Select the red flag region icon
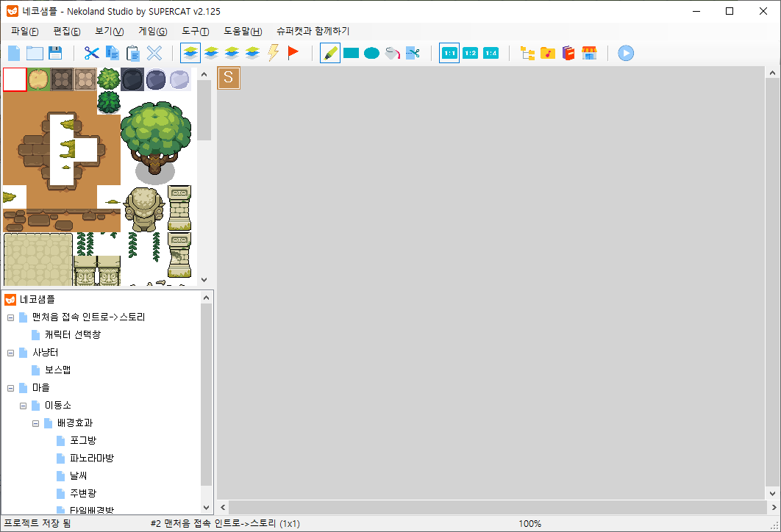Screen dimensions: 781x532 pos(293,52)
